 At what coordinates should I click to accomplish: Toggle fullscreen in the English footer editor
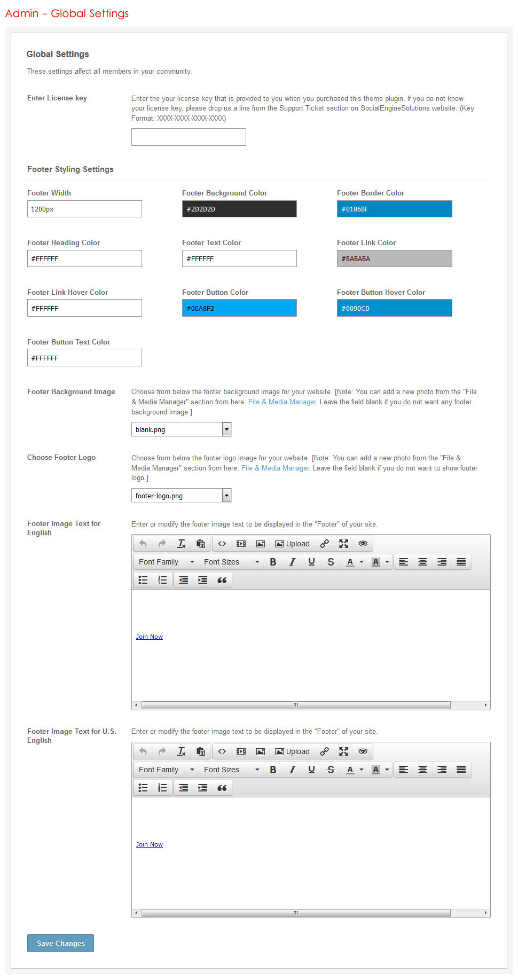tap(343, 544)
